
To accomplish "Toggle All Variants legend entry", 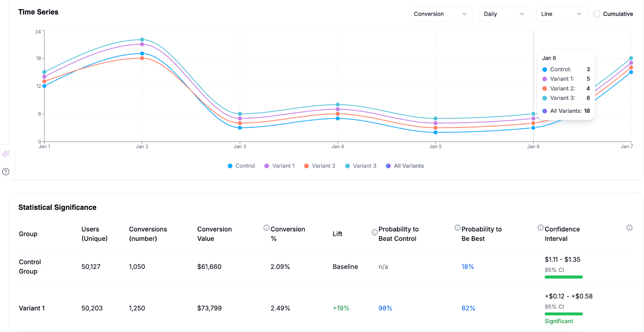I will tap(405, 166).
